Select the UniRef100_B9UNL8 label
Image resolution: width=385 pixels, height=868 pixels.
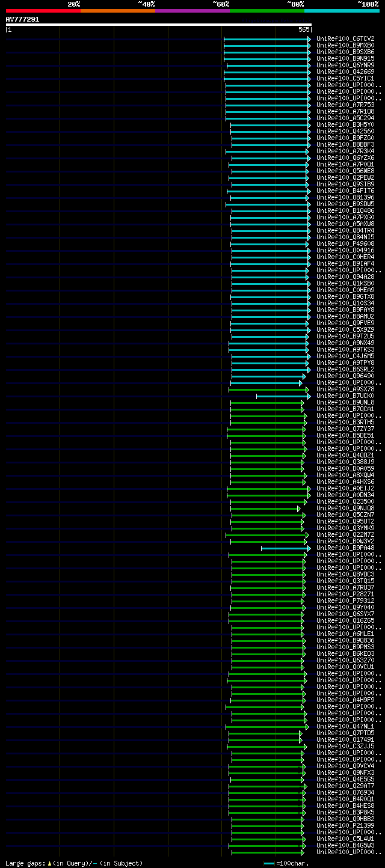pos(345,402)
